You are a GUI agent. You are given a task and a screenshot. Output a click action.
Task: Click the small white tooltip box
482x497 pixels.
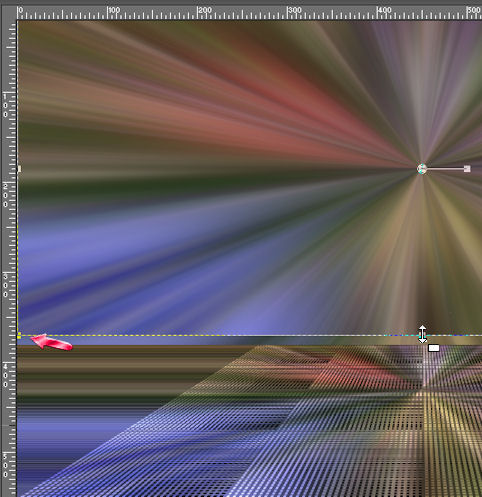click(434, 348)
